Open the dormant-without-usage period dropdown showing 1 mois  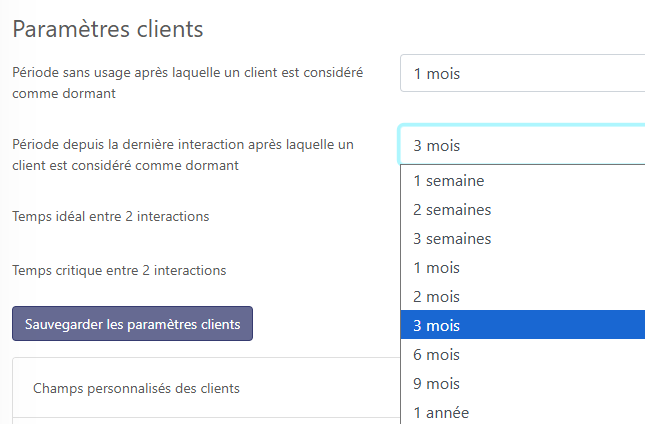pos(520,73)
